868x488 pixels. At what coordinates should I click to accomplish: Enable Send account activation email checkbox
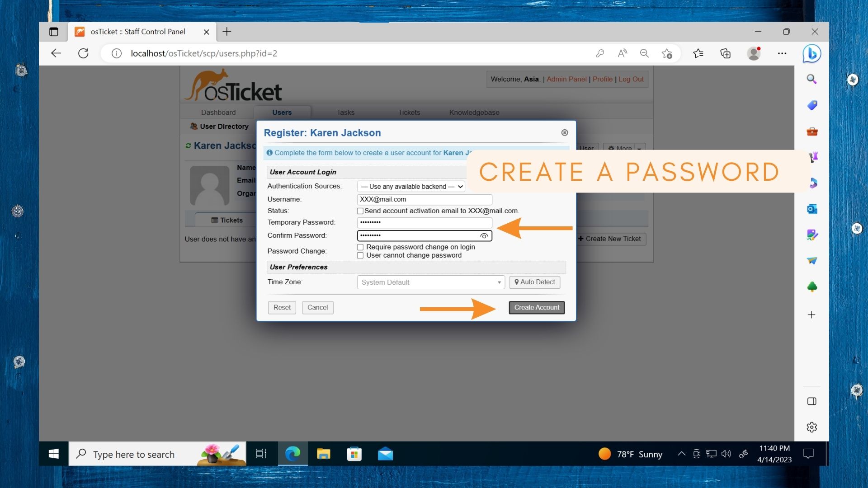(x=360, y=211)
